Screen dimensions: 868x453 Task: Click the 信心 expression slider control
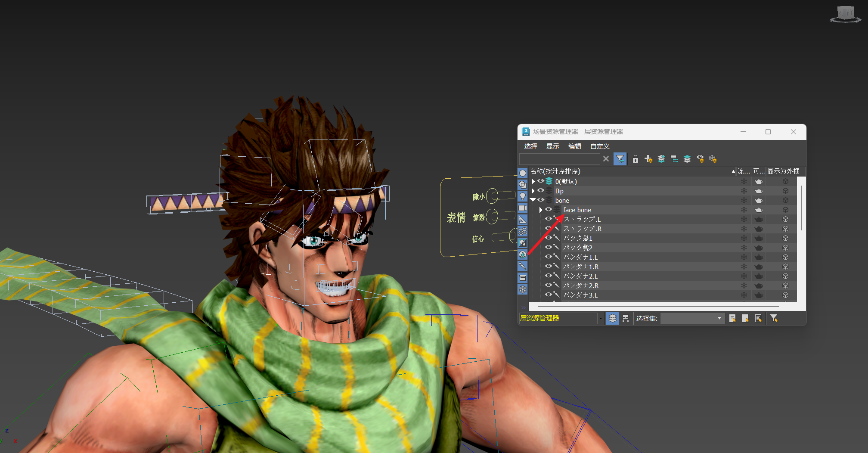513,236
